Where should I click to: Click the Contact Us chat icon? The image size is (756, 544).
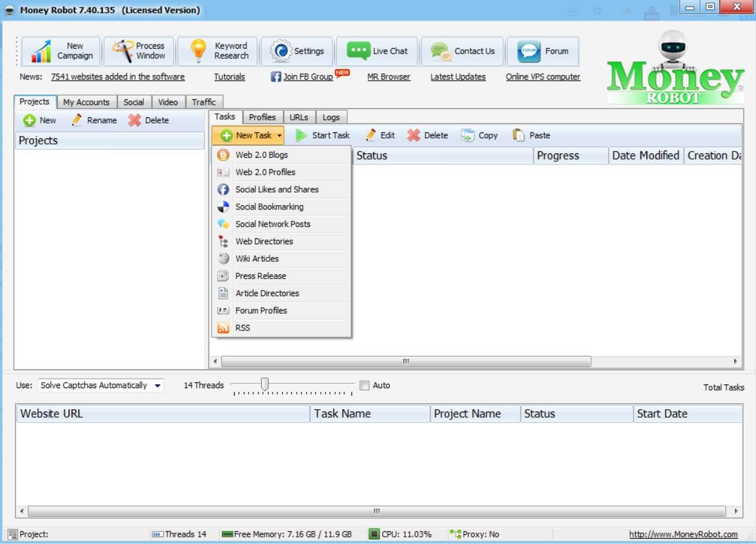tap(441, 51)
